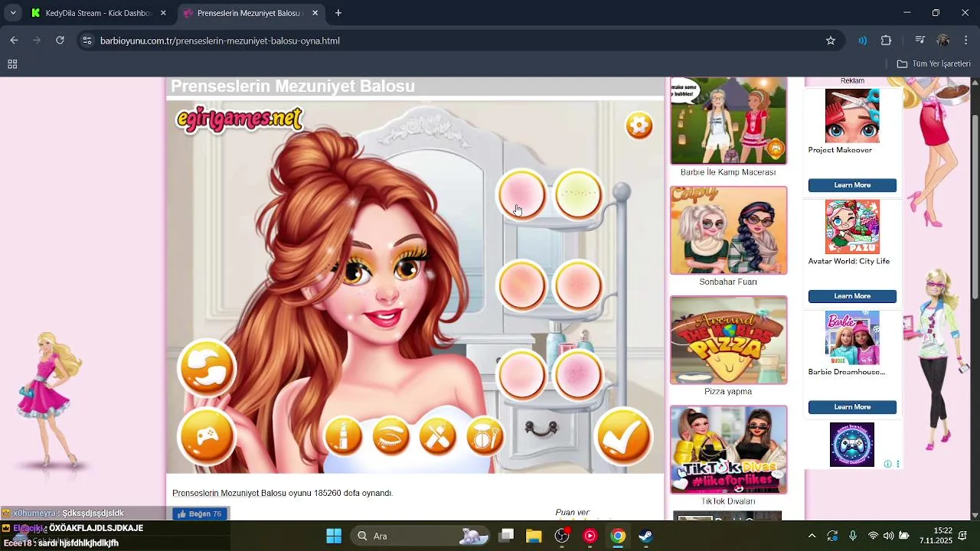Open Sonbahar Fuarı game thumbnail

coord(728,230)
